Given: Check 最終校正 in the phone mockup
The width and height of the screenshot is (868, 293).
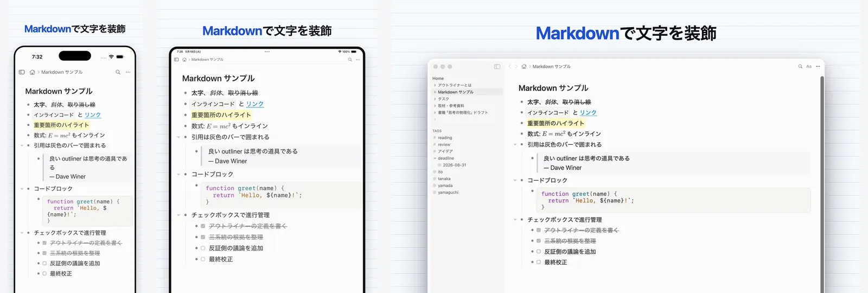Looking at the screenshot, I should (x=44, y=274).
